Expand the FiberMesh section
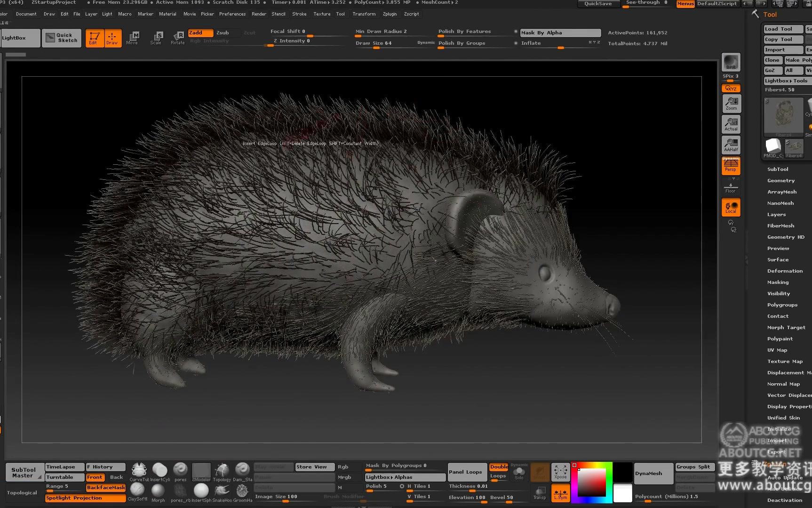Viewport: 812px width, 508px height. (780, 226)
